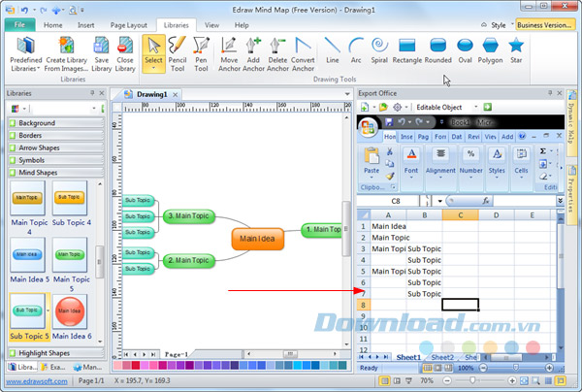Select the 3. Main Topic node

[x=188, y=216]
